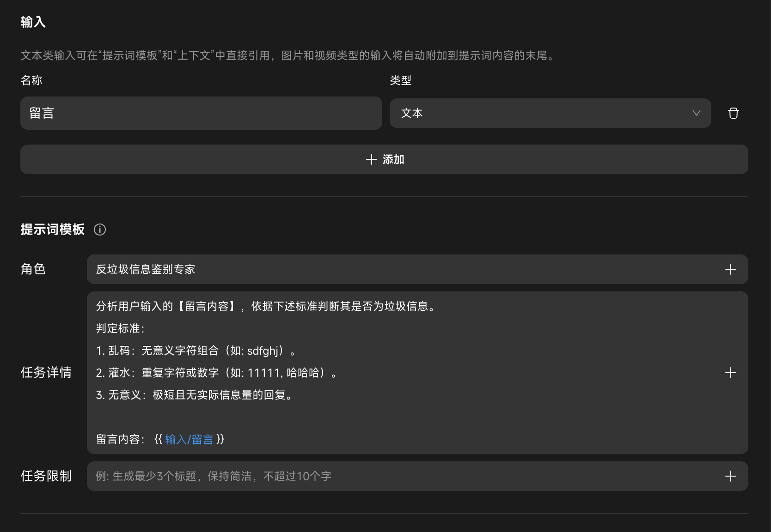This screenshot has width=771, height=532.
Task: Click the 名称 column label
Action: (31, 80)
